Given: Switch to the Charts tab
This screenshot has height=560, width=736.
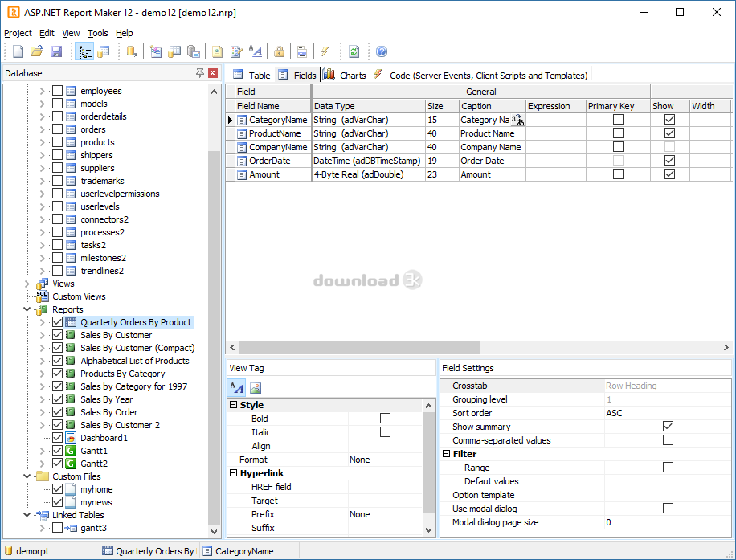Looking at the screenshot, I should coord(345,75).
